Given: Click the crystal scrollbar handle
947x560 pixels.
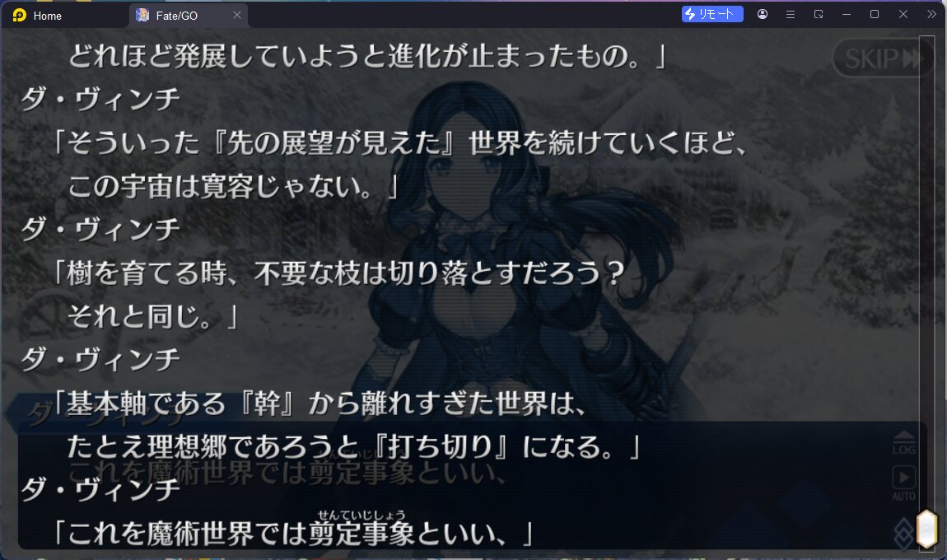Looking at the screenshot, I should [926, 529].
